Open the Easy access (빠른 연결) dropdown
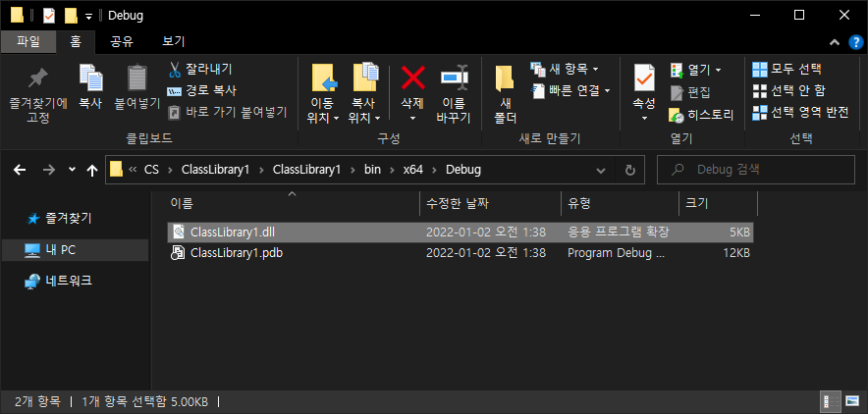Viewport: 868px width, 414px height. pos(570,90)
